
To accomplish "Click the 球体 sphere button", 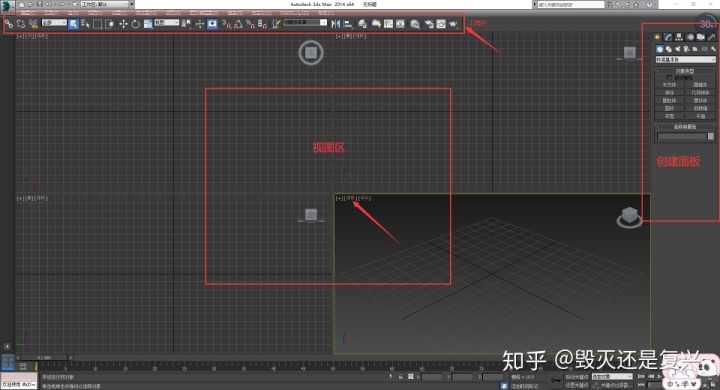I will click(x=669, y=93).
